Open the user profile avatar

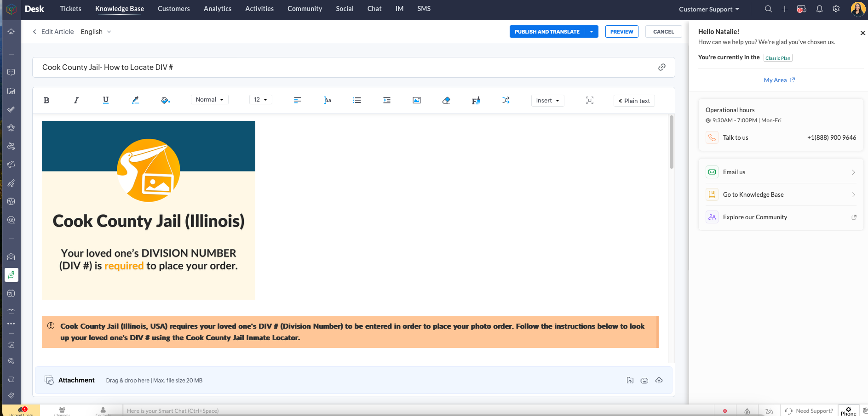click(x=858, y=9)
